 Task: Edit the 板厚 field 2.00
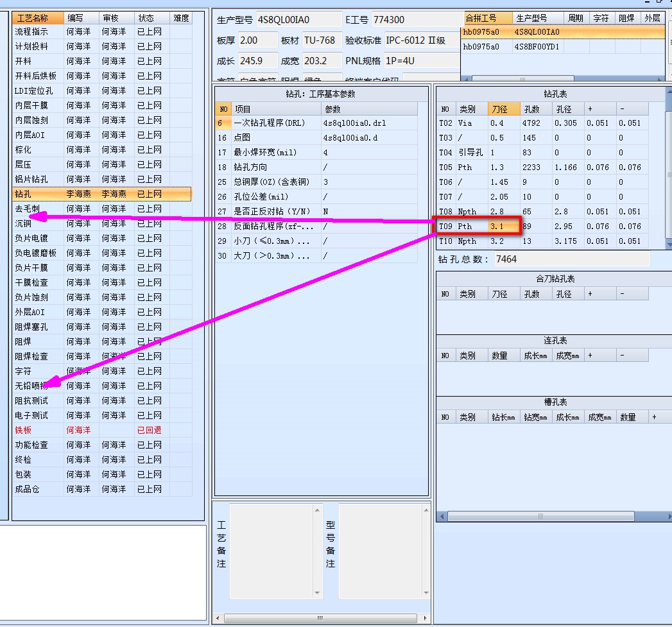257,40
